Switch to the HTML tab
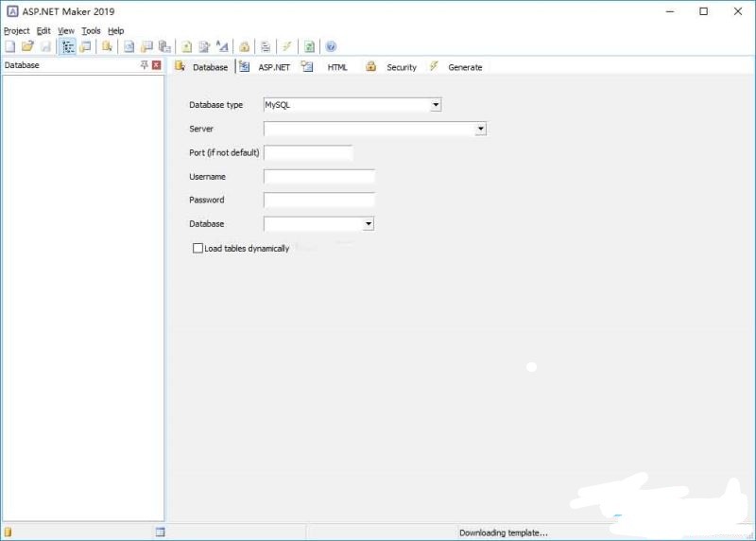The image size is (756, 541). [325, 66]
